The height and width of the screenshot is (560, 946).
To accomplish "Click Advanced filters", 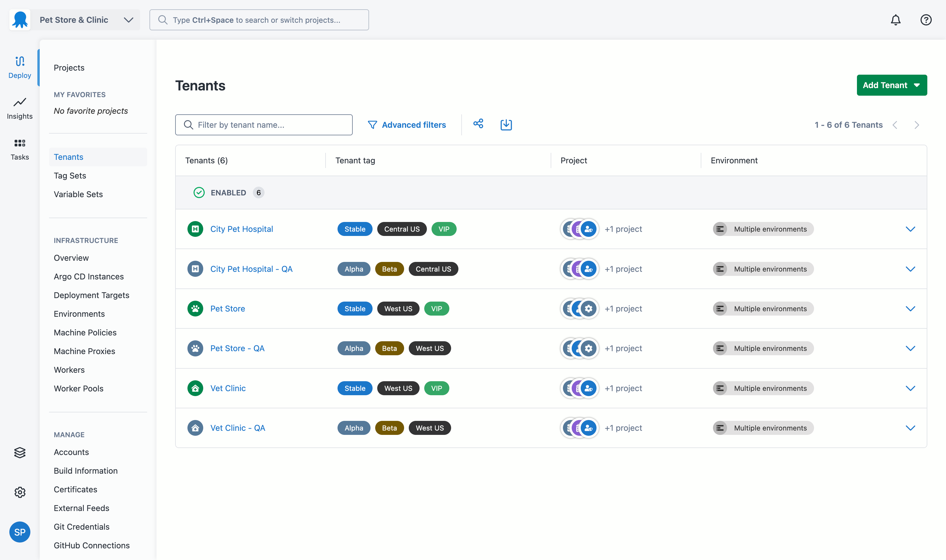I will (407, 125).
